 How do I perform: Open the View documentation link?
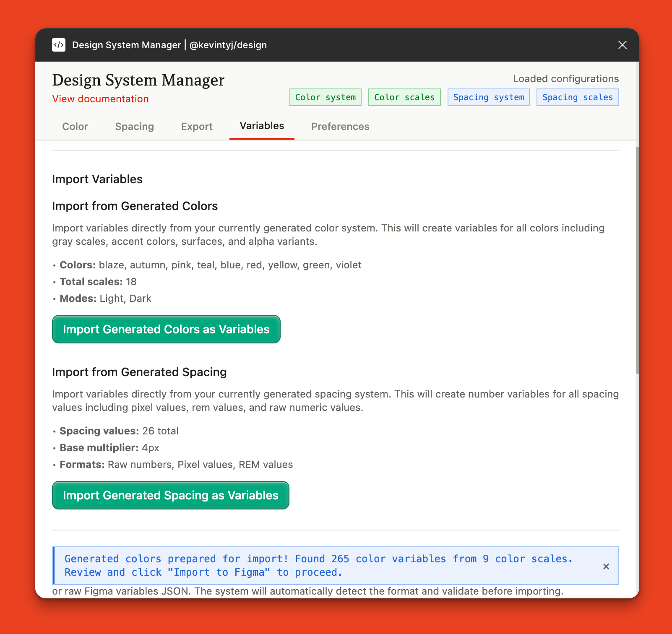tap(100, 99)
